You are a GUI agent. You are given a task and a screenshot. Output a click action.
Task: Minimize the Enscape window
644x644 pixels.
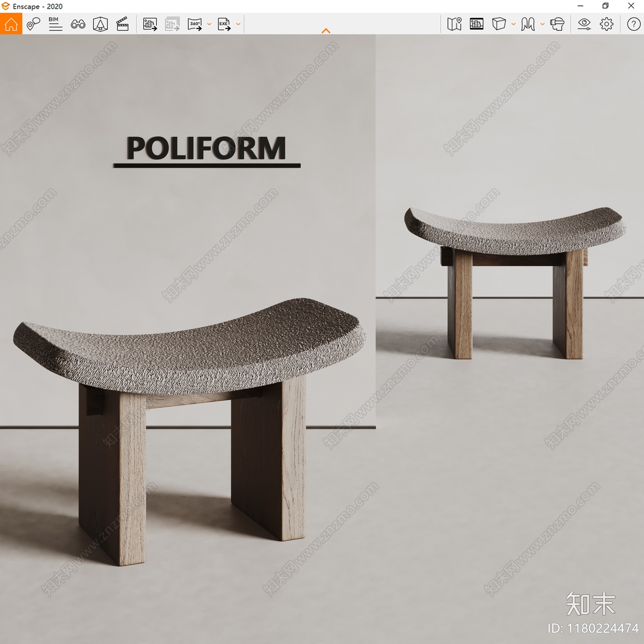click(x=580, y=6)
